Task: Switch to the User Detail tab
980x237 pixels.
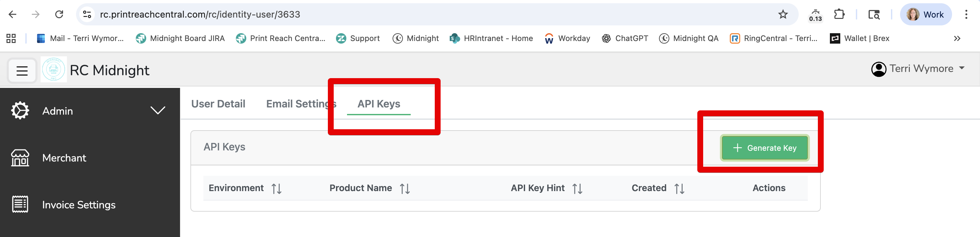Action: [218, 104]
